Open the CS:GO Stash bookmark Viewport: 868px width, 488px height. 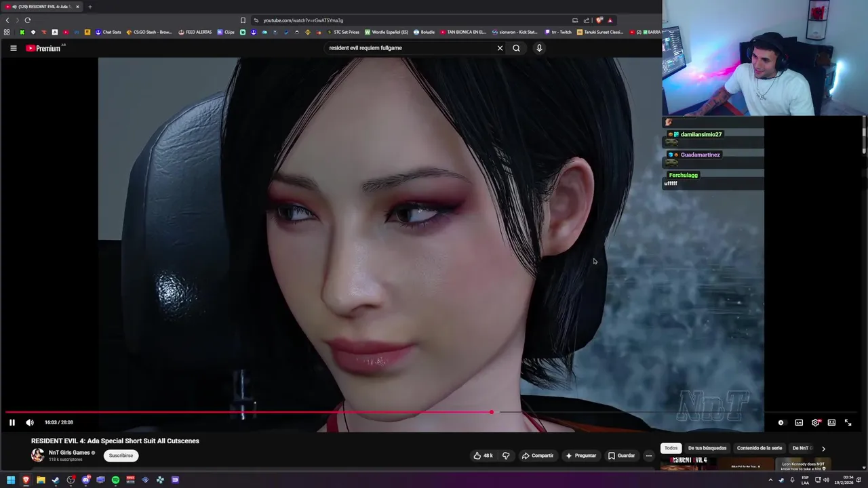pos(149,32)
